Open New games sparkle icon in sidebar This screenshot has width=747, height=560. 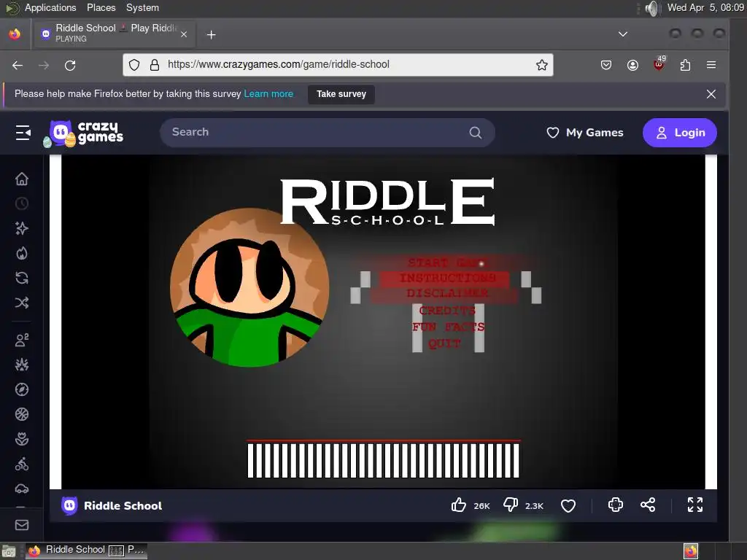(22, 228)
